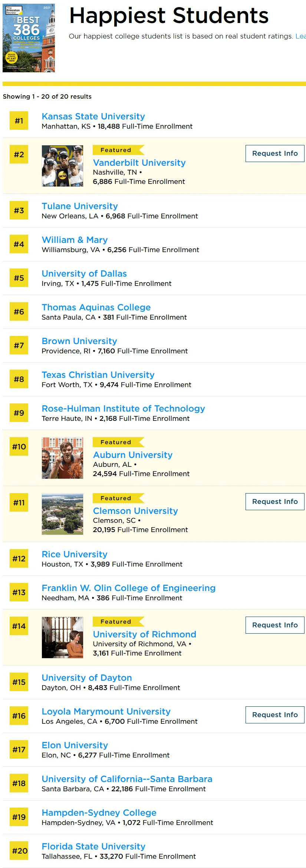Click the #2 rank badge

(x=19, y=154)
